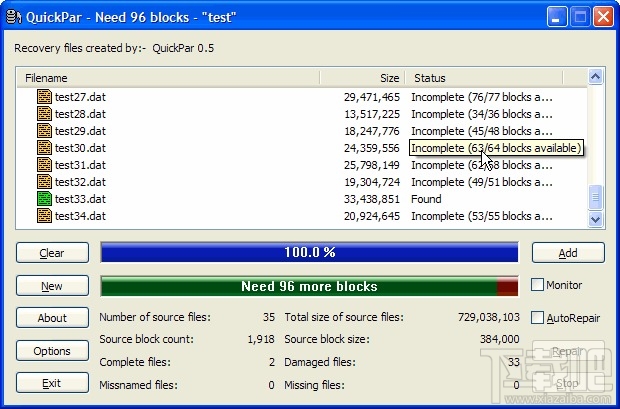This screenshot has height=409, width=620.
Task: Click the source block count 1,918
Action: (x=261, y=339)
